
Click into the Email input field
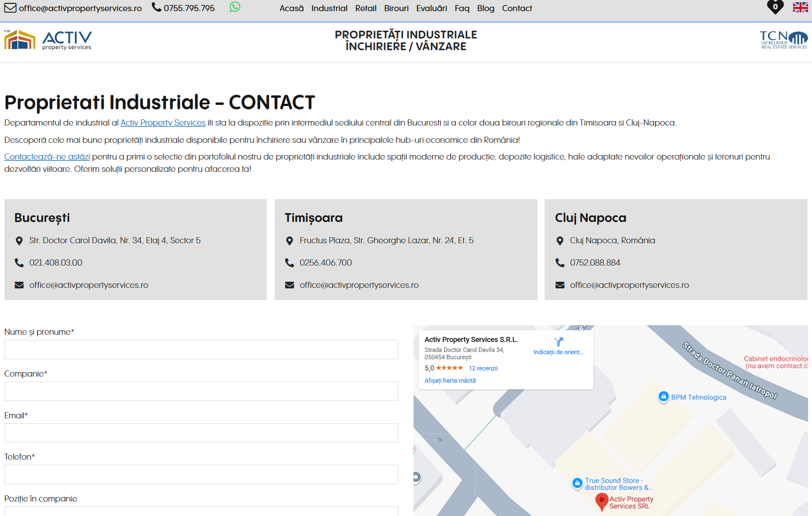tap(201, 433)
